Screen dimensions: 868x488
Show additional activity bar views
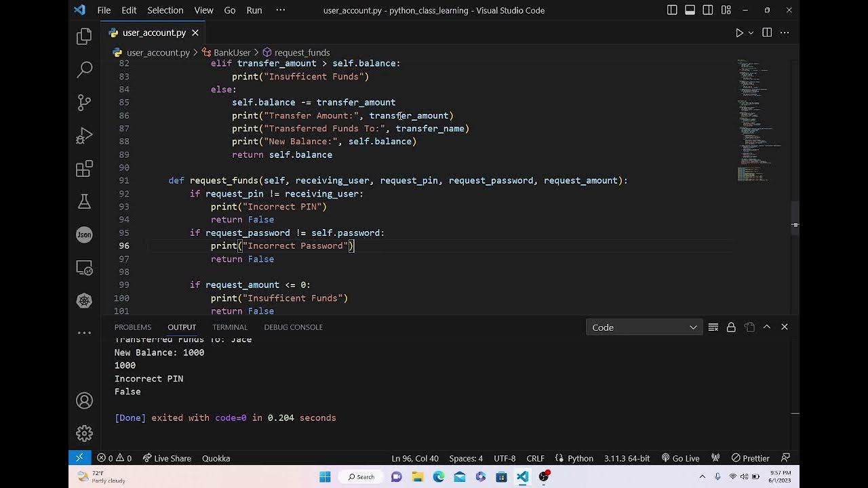pyautogui.click(x=84, y=333)
